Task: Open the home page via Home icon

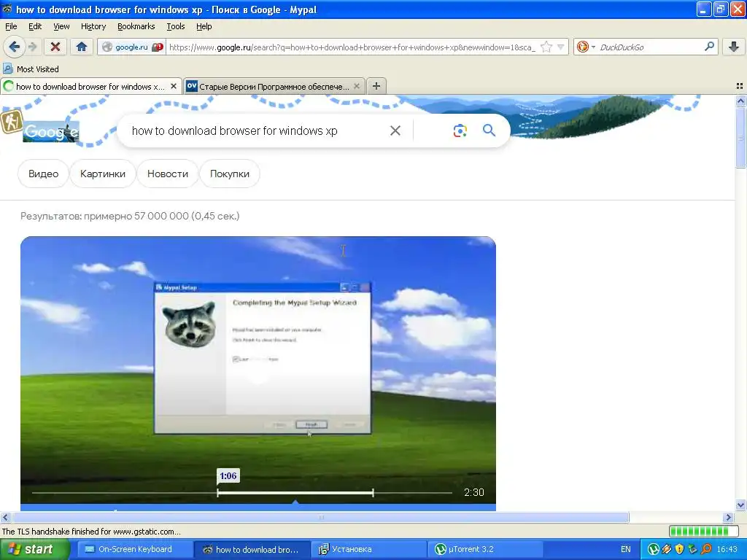Action: [x=82, y=47]
